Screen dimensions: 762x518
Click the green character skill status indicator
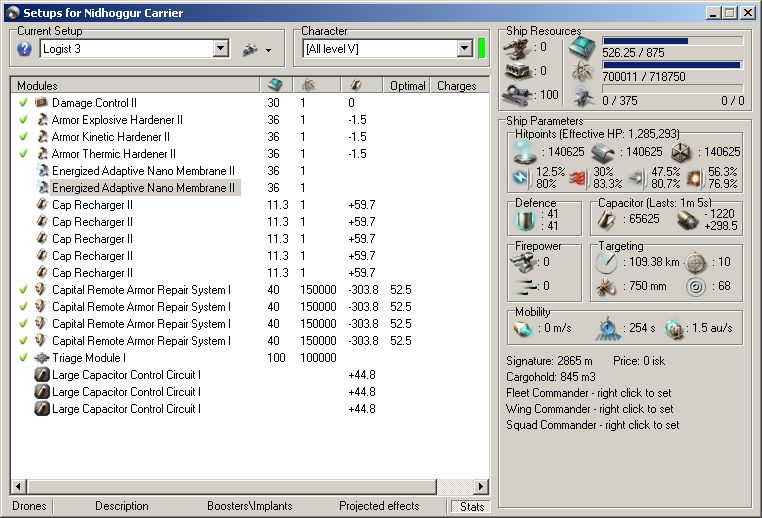(482, 49)
